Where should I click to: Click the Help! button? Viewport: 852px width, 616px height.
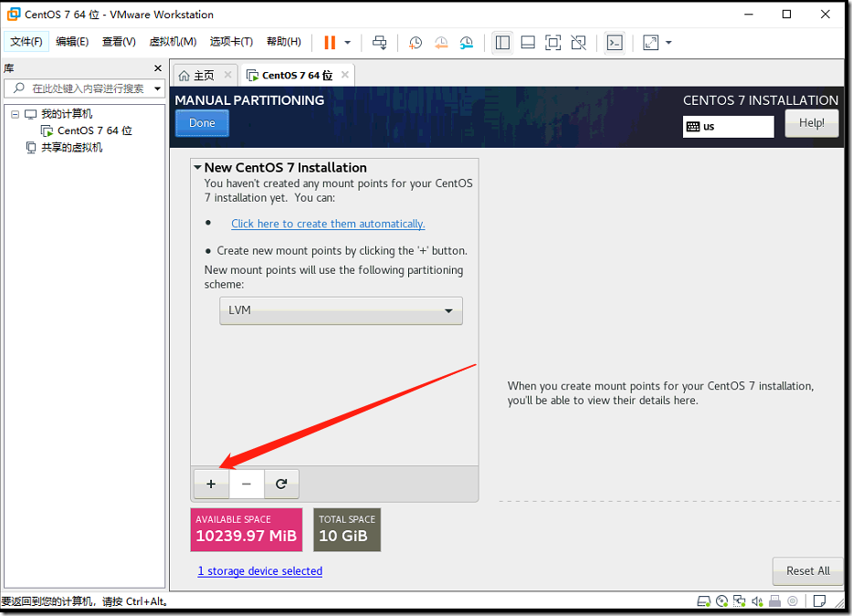tap(811, 123)
